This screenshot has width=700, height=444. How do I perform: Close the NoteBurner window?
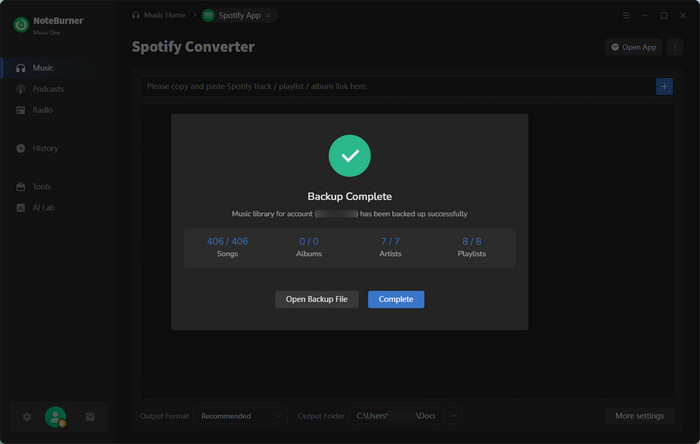click(683, 16)
